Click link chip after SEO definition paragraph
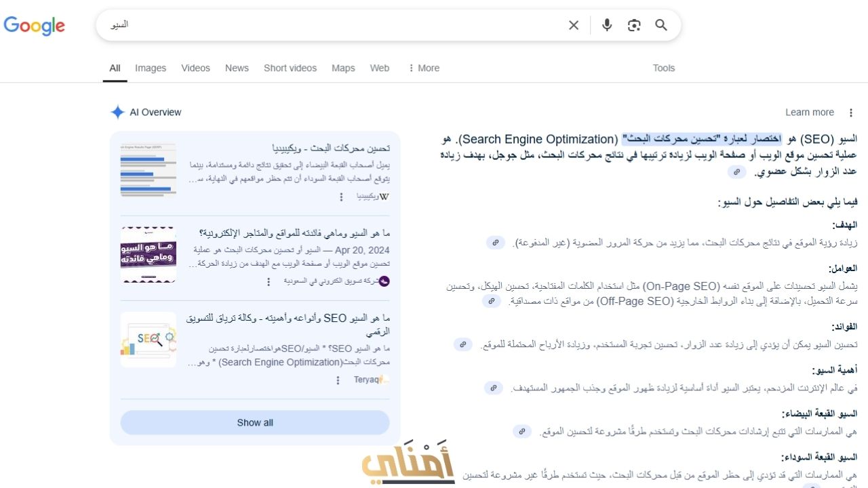Screen dimensions: 868x488 point(737,172)
